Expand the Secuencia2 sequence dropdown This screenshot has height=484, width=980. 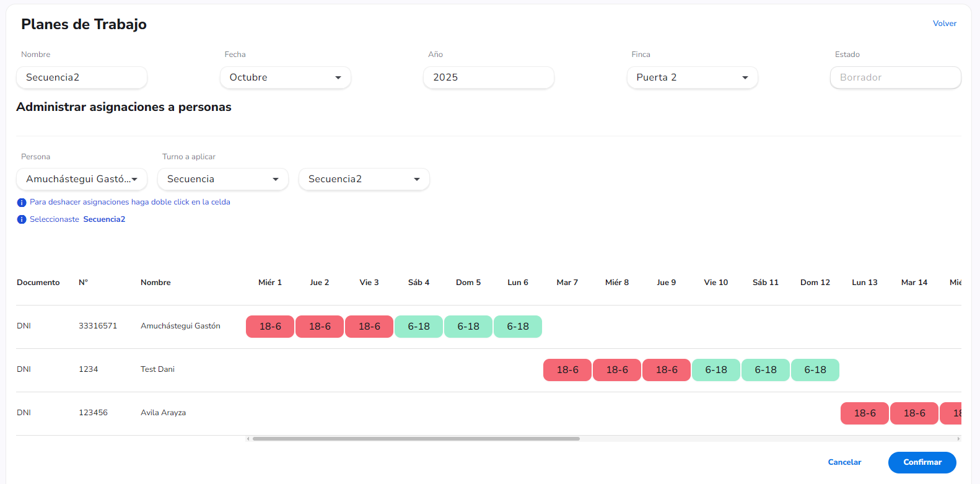point(364,179)
